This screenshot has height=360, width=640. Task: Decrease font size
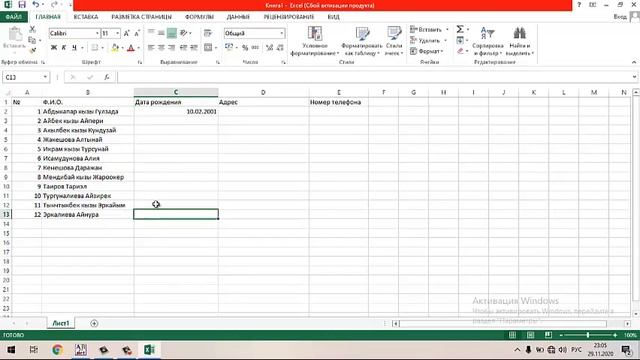pyautogui.click(x=137, y=33)
